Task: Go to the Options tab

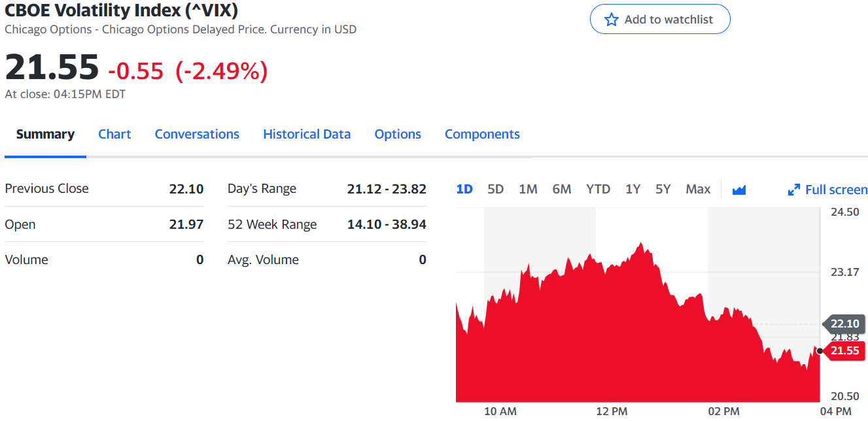Action: pos(398,134)
